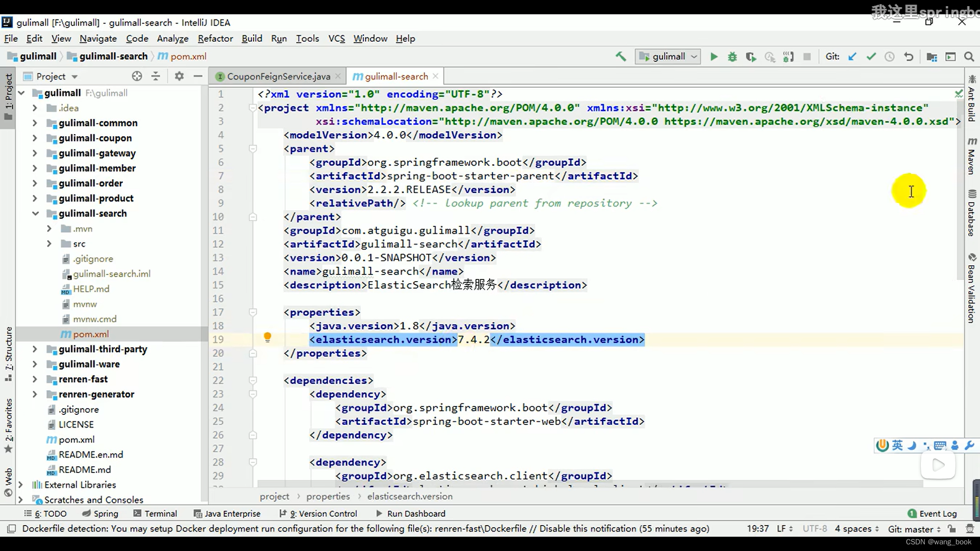The width and height of the screenshot is (980, 551).
Task: Click the Build project hammer icon
Action: pyautogui.click(x=621, y=57)
